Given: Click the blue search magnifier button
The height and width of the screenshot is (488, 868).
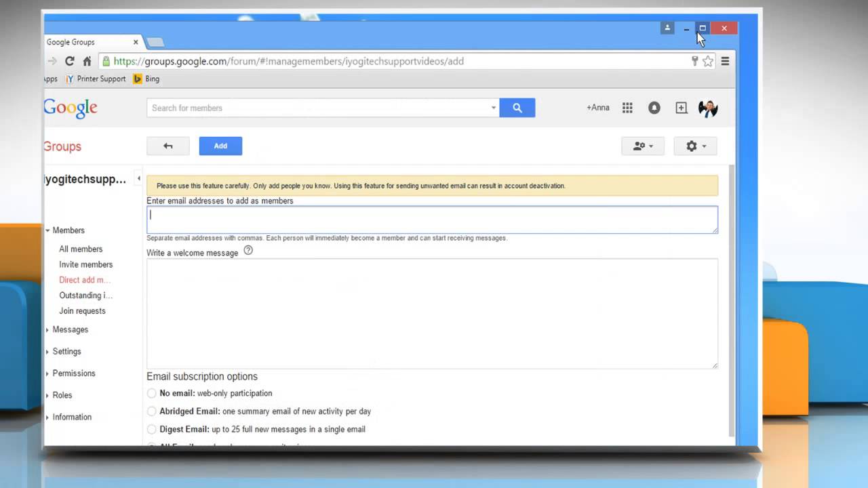Looking at the screenshot, I should (517, 108).
